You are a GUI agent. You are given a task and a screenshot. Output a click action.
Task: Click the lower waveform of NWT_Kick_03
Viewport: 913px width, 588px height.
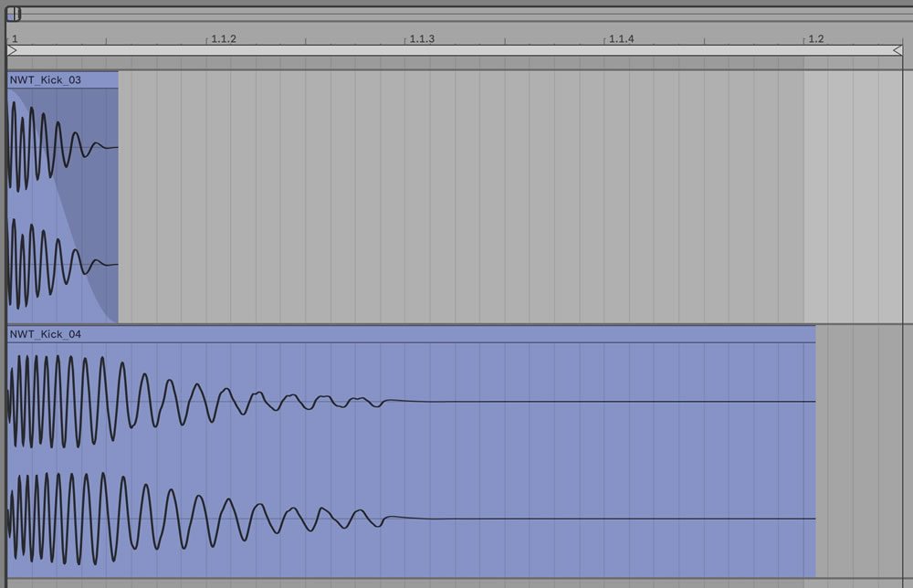click(46, 265)
